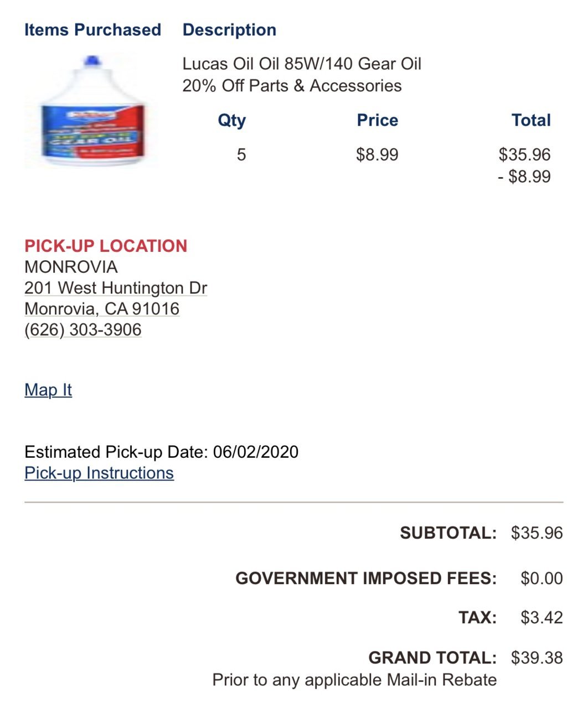588x708 pixels.
Task: Click the Qty column header
Action: (231, 121)
